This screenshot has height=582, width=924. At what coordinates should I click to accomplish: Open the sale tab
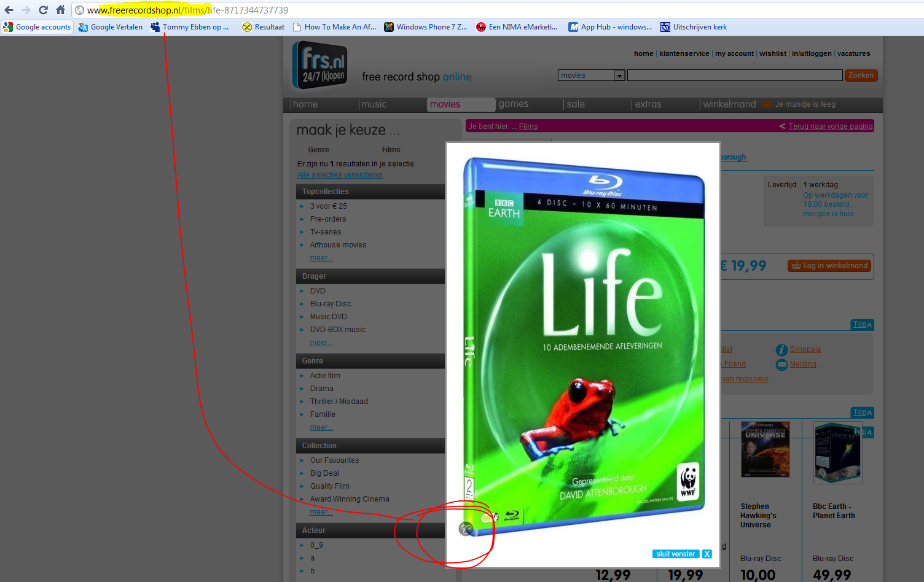[x=576, y=104]
